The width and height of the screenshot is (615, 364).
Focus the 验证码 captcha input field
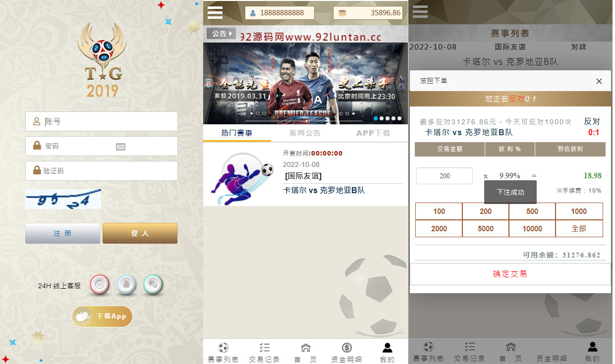(x=102, y=171)
